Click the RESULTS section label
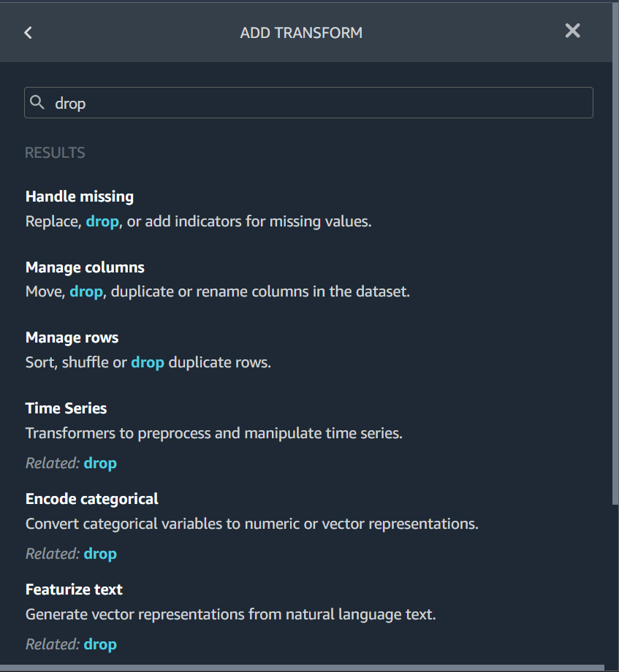This screenshot has height=672, width=619. 55,152
